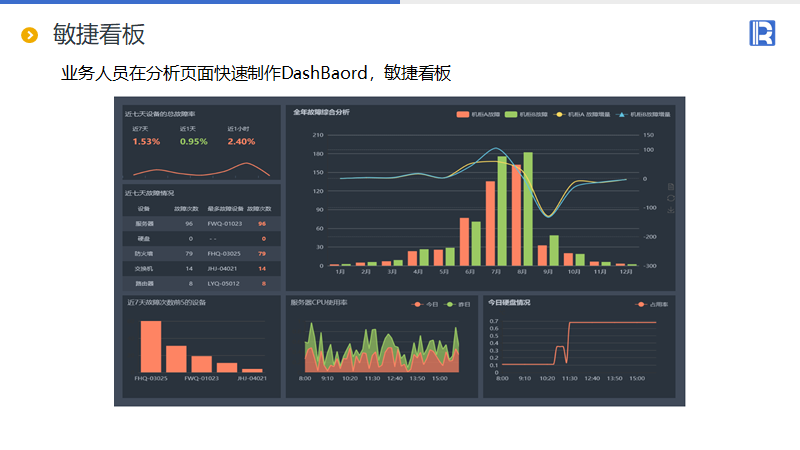The height and width of the screenshot is (450, 800).
Task: Toggle 今日 legend in the CPU usage chart
Action: 425,304
